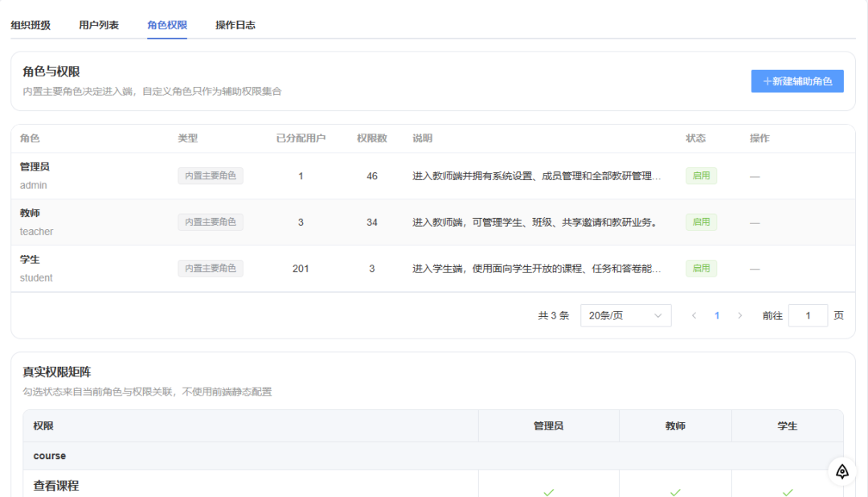Click the 内置主要角色 tag in the admin row
This screenshot has height=497, width=868.
(211, 175)
